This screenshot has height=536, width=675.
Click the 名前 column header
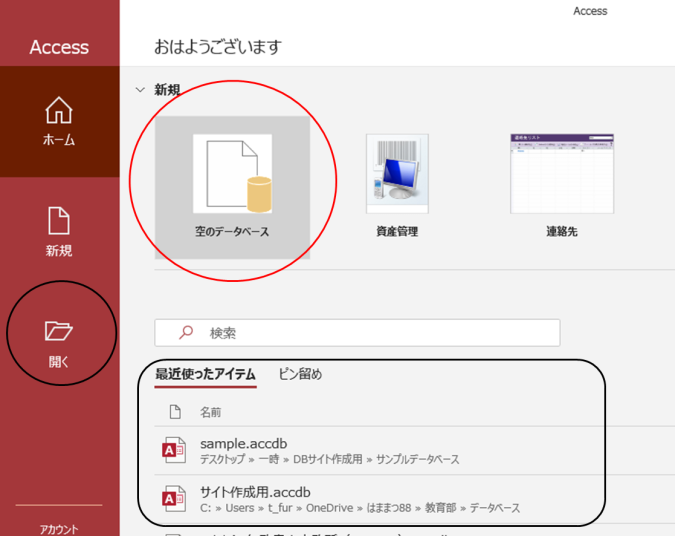[x=211, y=412]
